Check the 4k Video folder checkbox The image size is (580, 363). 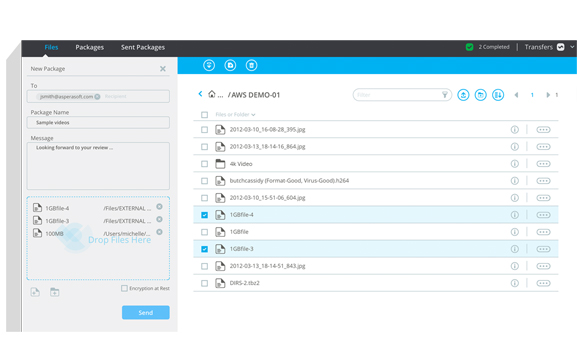pyautogui.click(x=204, y=164)
